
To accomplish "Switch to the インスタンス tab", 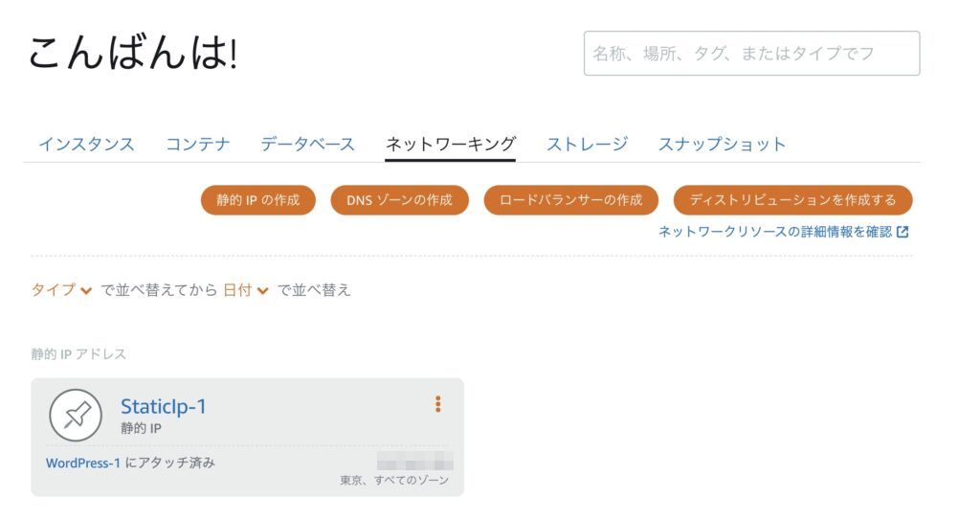I will [86, 145].
